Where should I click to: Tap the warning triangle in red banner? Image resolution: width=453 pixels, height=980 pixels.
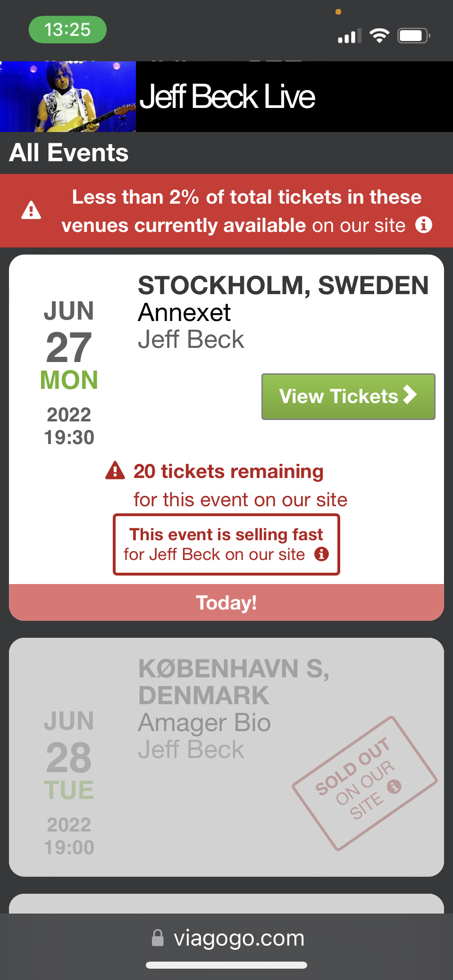[x=31, y=210]
